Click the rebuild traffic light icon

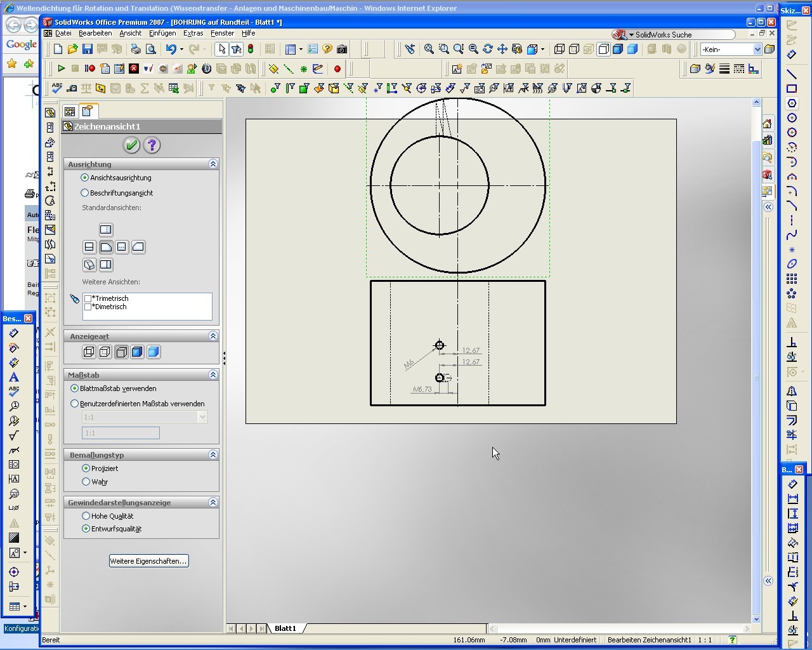point(251,50)
